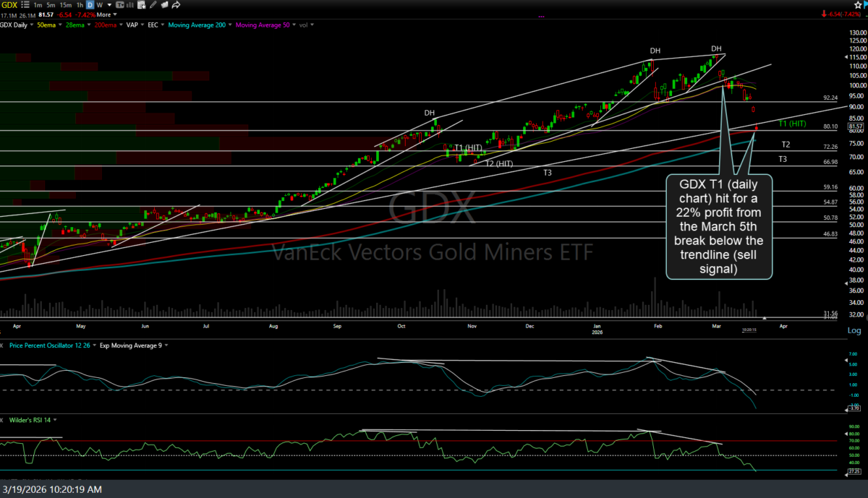The width and height of the screenshot is (868, 498).
Task: Click the RSI value tag 27.25
Action: (855, 470)
